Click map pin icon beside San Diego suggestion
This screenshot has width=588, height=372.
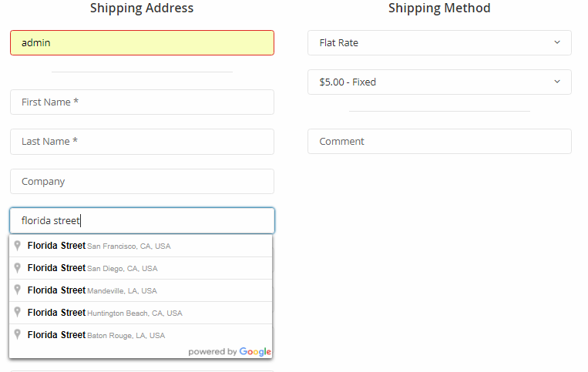[18, 268]
